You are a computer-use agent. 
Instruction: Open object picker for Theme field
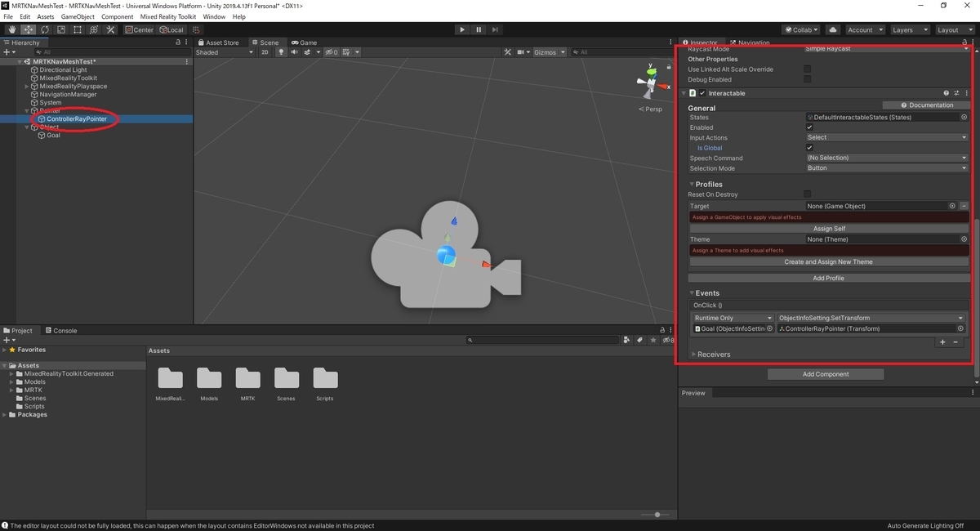(964, 239)
